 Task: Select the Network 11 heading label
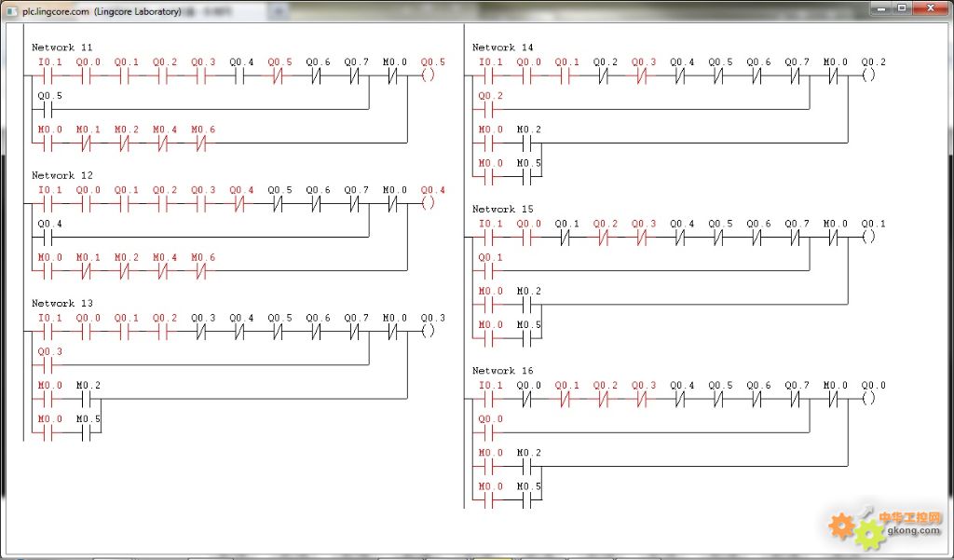pos(61,48)
